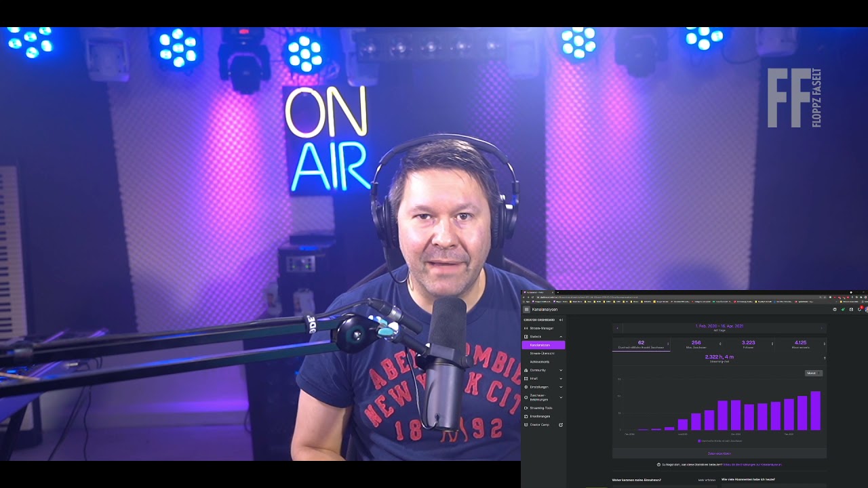Open metric dropdown on 4.125 tile

tap(825, 344)
